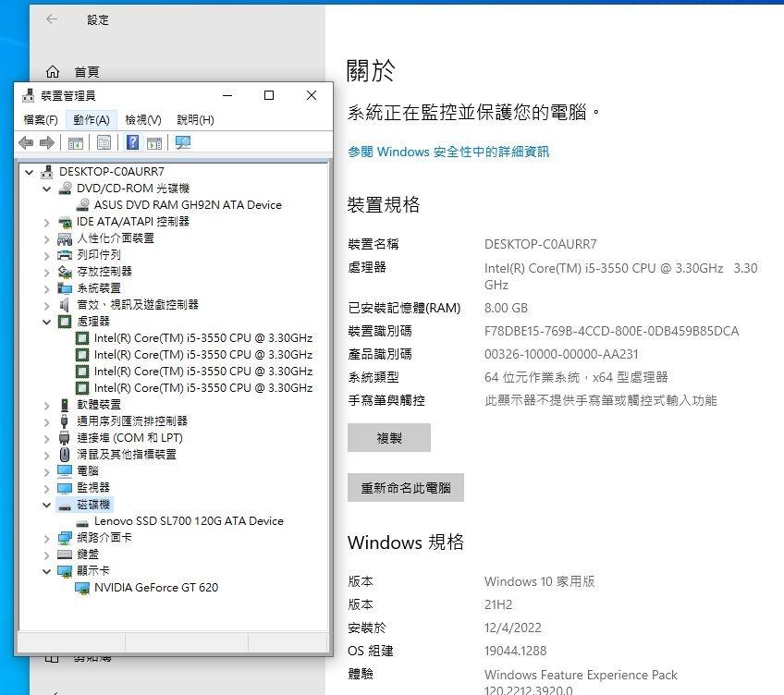The height and width of the screenshot is (695, 784).
Task: Click the 連接埠 (COM 和 LPT) port icon
Action: coord(64,438)
